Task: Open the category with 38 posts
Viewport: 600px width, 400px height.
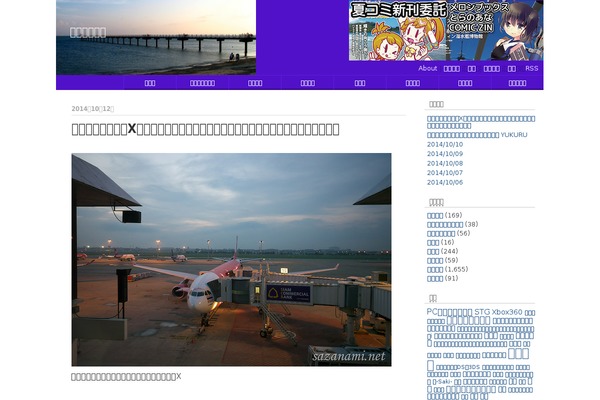Action: coord(445,225)
